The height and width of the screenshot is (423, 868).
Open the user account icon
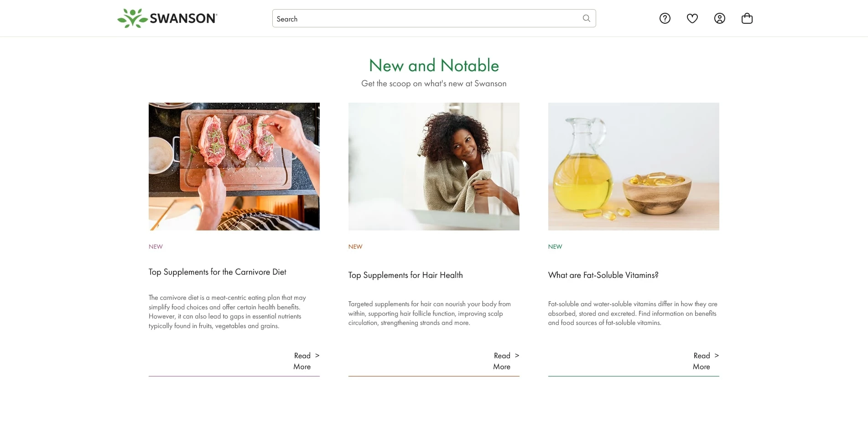click(720, 18)
